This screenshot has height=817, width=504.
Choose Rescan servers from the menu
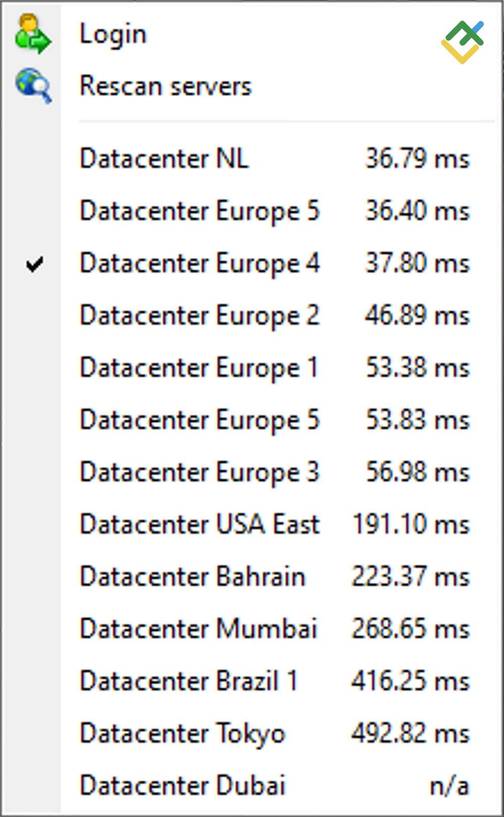click(x=165, y=86)
